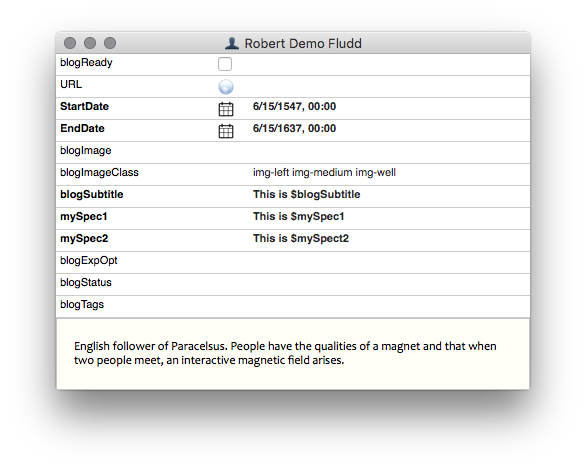Select the blogReady attribute label
Image resolution: width=586 pixels, height=470 pixels.
[86, 62]
